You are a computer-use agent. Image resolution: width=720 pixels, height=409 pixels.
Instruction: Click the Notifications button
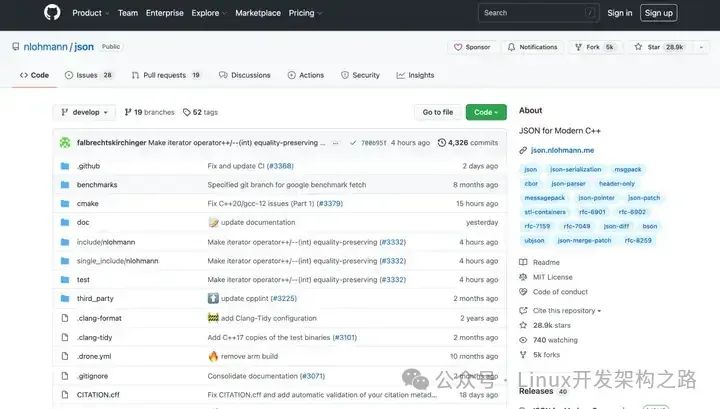(533, 47)
